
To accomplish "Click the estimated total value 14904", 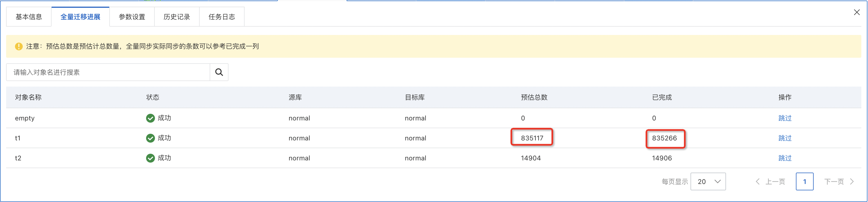I will click(x=531, y=158).
